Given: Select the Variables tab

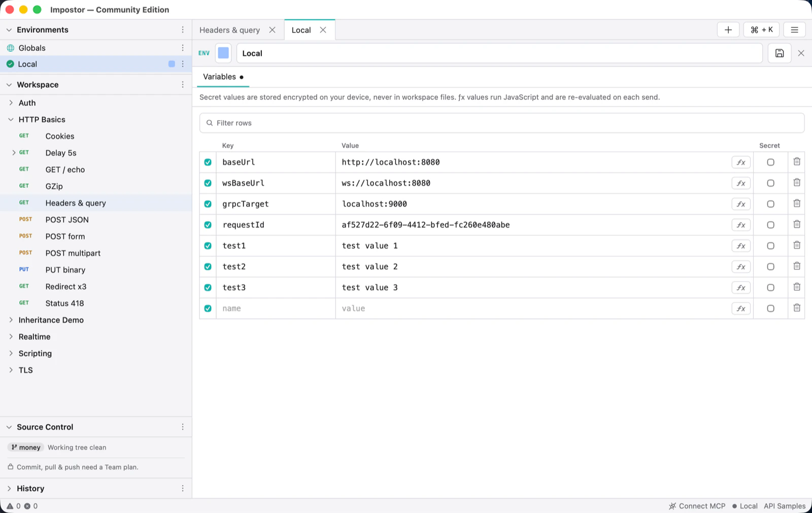Looking at the screenshot, I should point(223,77).
